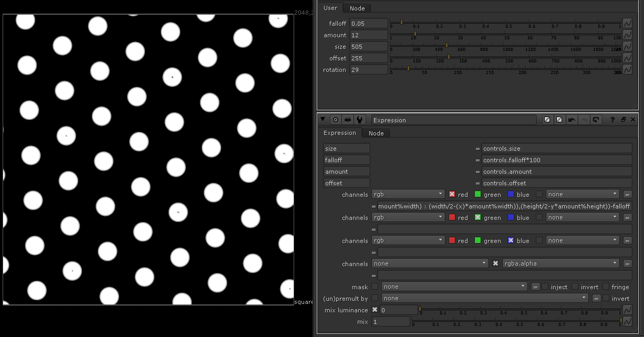Open the rgba.alpha channel dropdown
The width and height of the screenshot is (644, 337).
(x=560, y=264)
